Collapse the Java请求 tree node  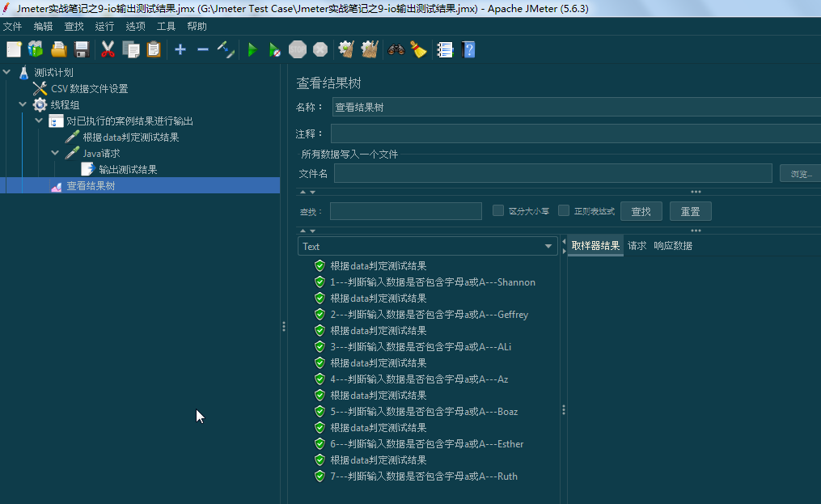(55, 152)
